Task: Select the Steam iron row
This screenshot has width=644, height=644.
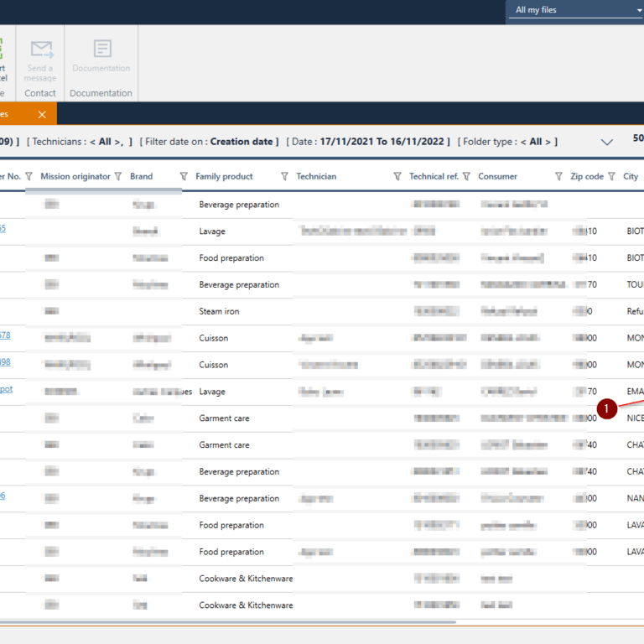Action: (219, 311)
